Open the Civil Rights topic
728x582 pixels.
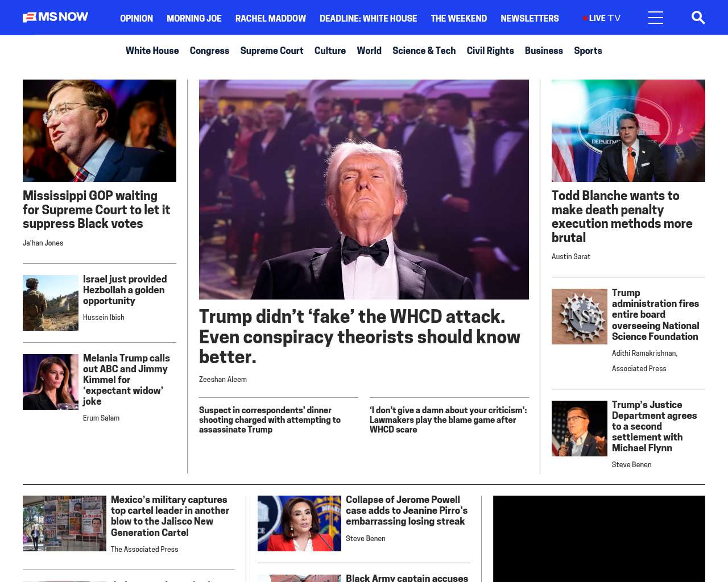490,51
